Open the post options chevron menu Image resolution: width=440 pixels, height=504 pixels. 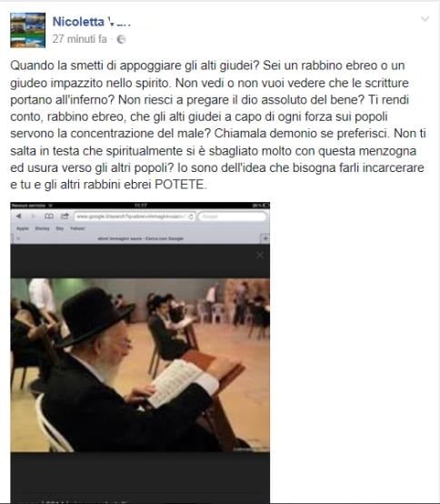425,19
